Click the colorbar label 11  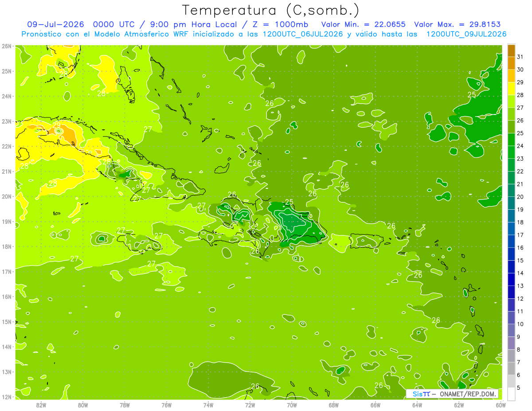click(520, 311)
